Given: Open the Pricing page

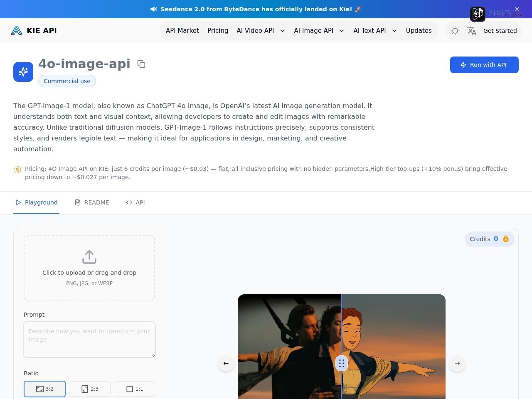Looking at the screenshot, I should 218,31.
